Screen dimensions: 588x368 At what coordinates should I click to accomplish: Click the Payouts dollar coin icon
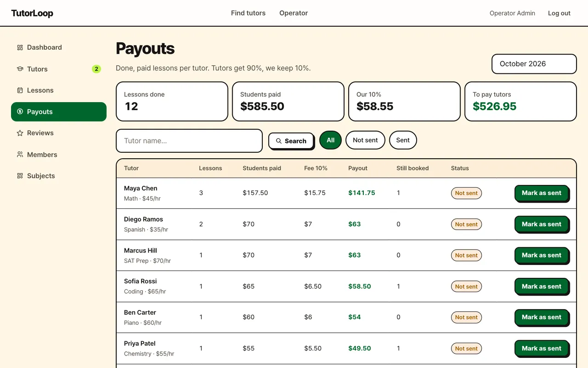[x=20, y=112]
